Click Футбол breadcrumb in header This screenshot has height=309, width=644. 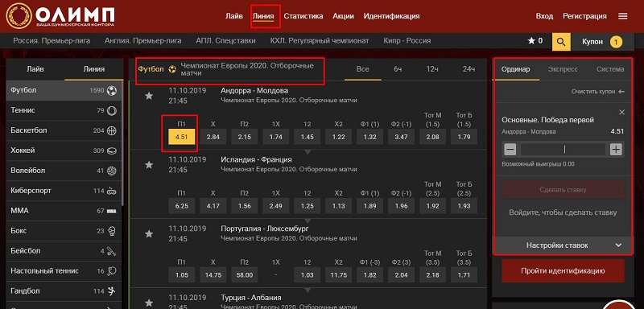point(151,69)
